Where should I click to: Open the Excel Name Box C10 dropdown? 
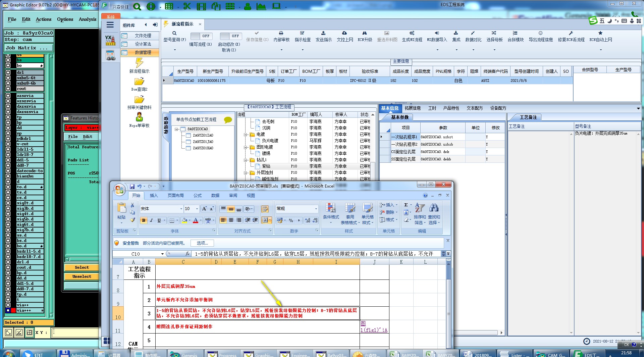(x=162, y=254)
